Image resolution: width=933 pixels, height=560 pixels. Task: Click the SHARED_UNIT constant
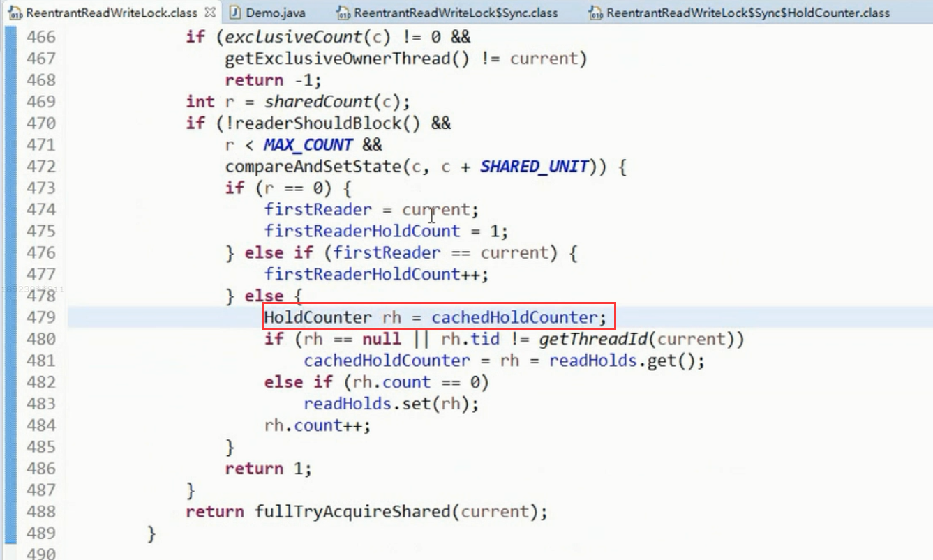click(x=534, y=167)
